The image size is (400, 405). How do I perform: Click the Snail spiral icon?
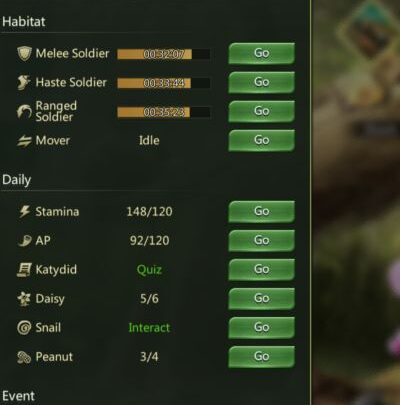point(24,328)
